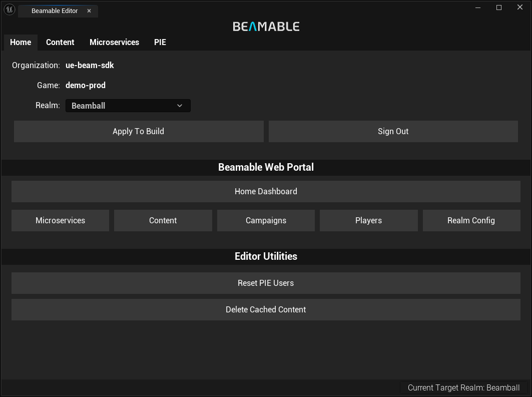Go to the PIE tab
The width and height of the screenshot is (532, 397).
tap(160, 43)
